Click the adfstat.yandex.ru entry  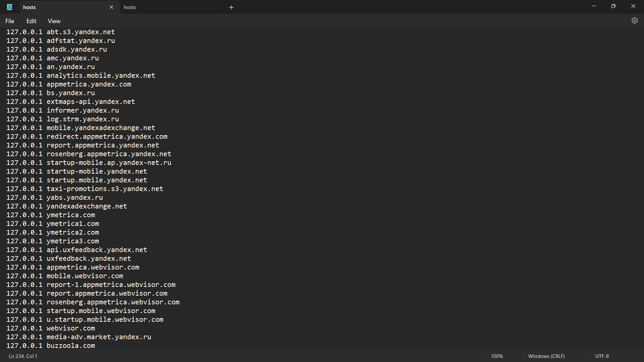pyautogui.click(x=61, y=41)
